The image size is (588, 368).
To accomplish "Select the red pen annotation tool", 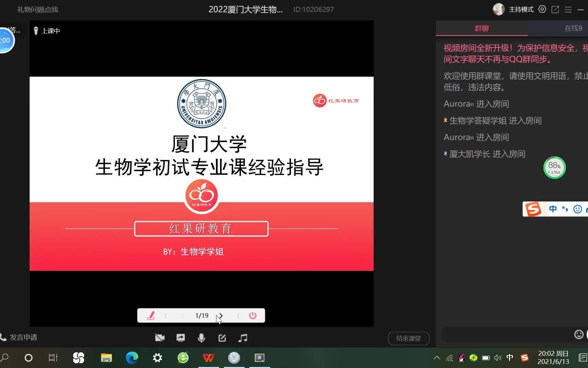I will coord(151,316).
